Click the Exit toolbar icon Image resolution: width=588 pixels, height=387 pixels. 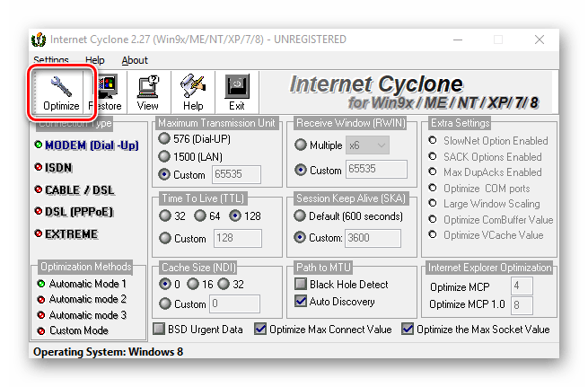pos(237,86)
